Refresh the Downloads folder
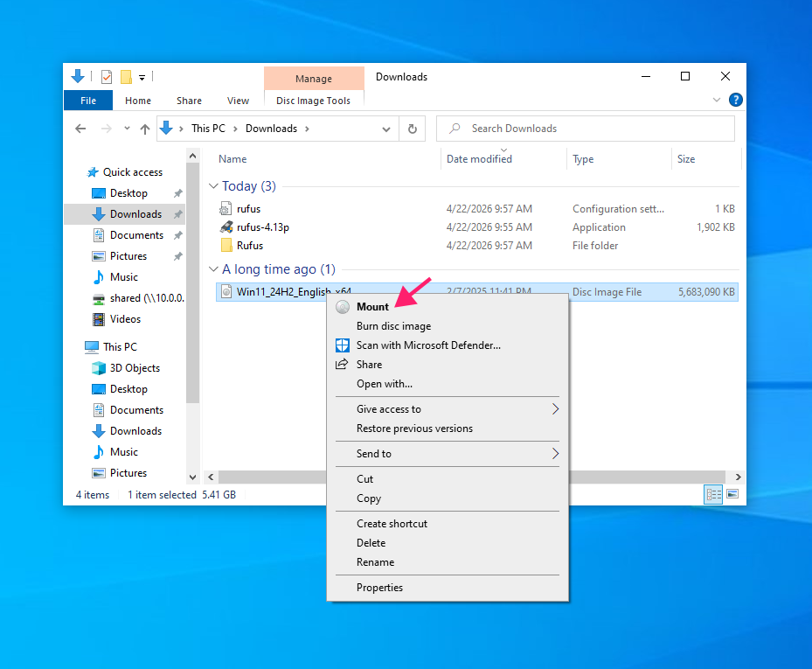Screen dimensions: 812x669 [413, 129]
